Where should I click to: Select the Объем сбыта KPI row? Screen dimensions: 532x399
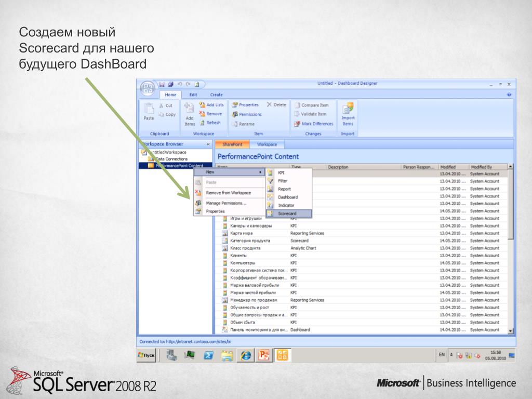362,322
